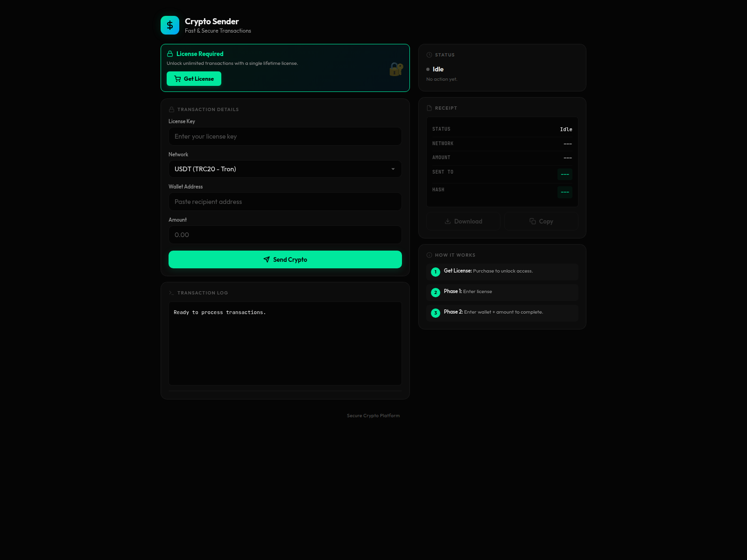The height and width of the screenshot is (560, 747).
Task: Click the document icon beside Receipt heading
Action: click(x=429, y=108)
